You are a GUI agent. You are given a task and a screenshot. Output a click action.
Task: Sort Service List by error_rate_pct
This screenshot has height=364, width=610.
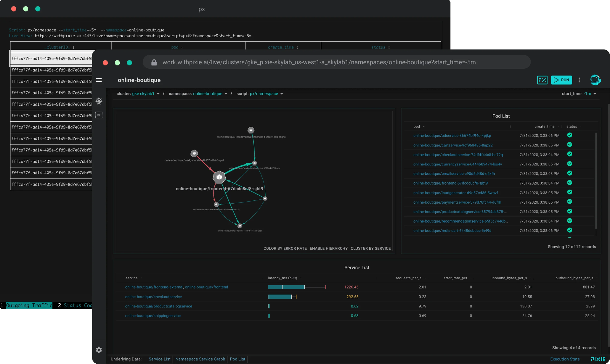[x=455, y=278]
